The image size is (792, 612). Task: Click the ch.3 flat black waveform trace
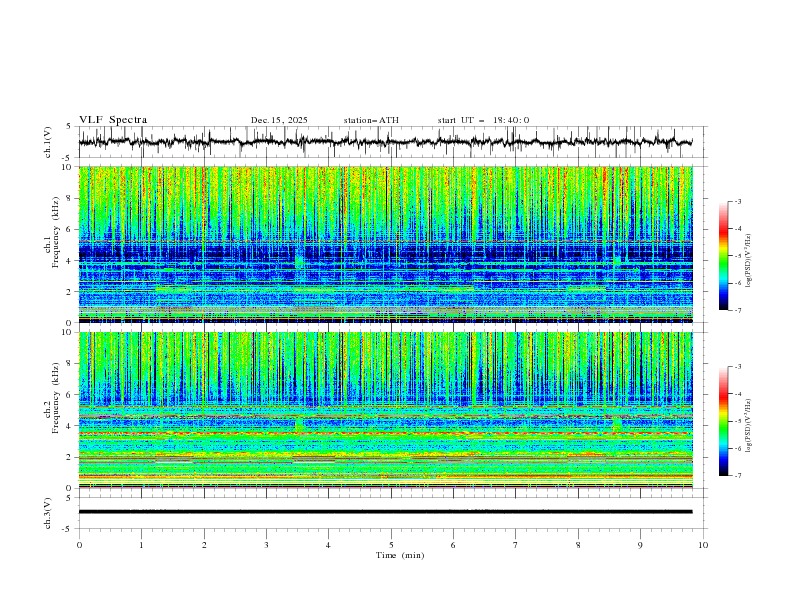point(385,512)
